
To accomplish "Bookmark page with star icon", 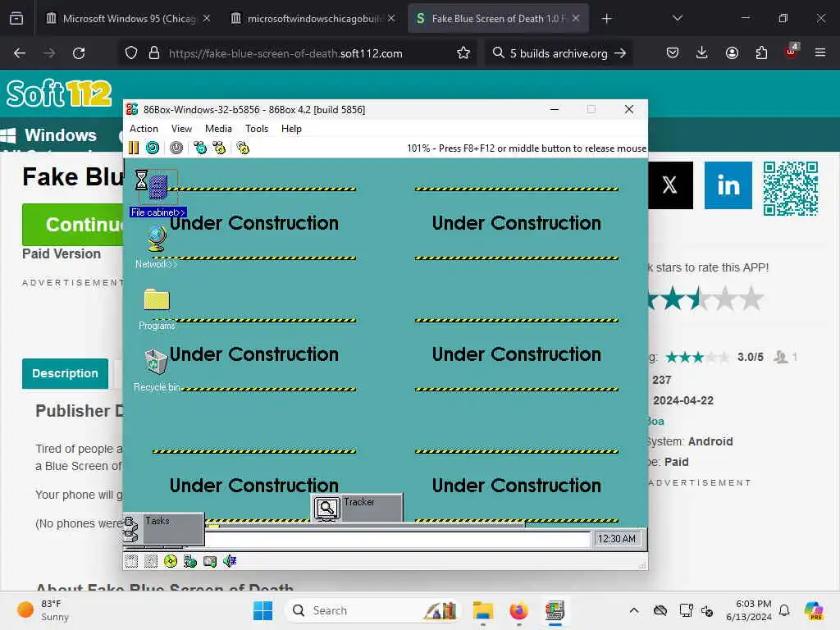I will pyautogui.click(x=463, y=53).
